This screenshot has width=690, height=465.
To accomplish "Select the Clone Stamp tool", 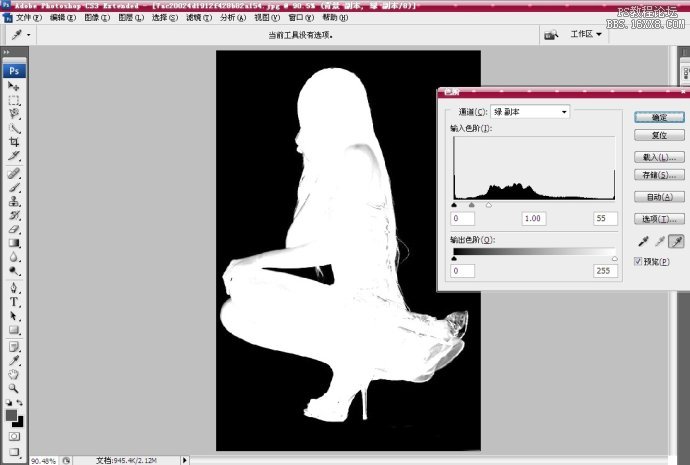I will coord(14,201).
